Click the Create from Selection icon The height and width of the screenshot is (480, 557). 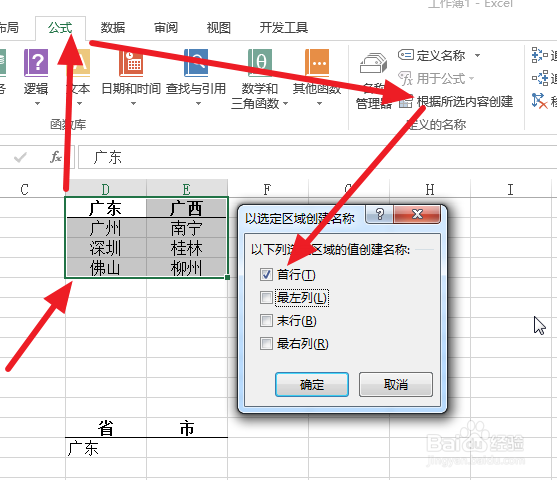click(405, 102)
